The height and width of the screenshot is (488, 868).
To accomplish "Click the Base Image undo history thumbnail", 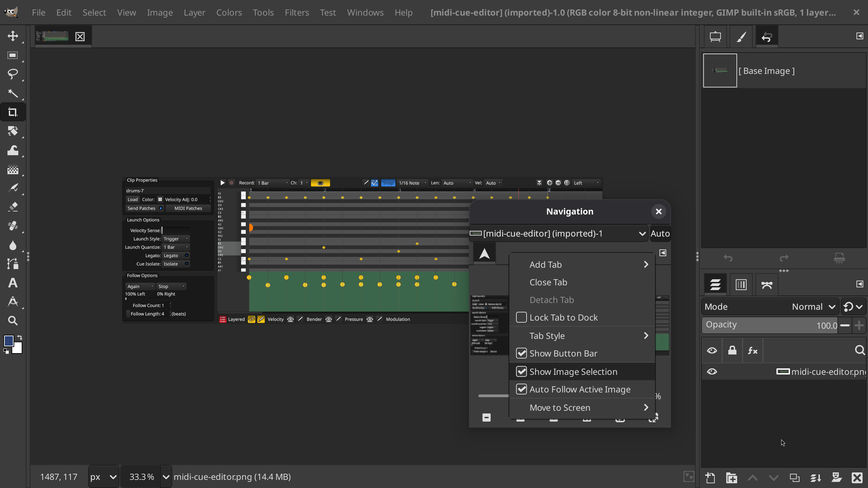I will tap(720, 70).
